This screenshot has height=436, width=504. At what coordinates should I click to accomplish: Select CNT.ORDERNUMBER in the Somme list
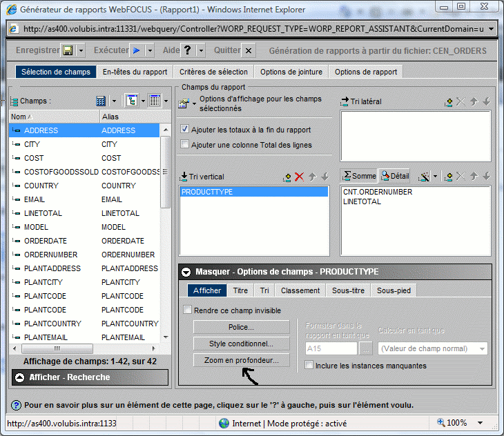point(378,192)
